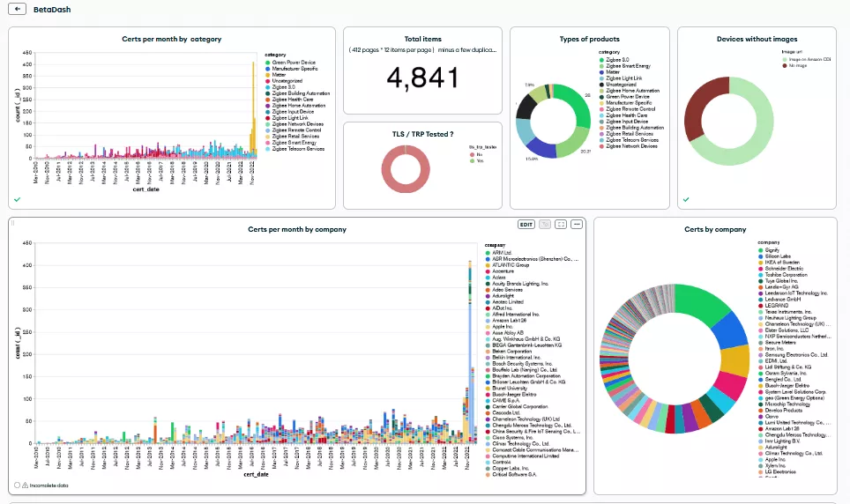Expand Certs per month by company fullscreen
This screenshot has width=850, height=504.
(560, 225)
